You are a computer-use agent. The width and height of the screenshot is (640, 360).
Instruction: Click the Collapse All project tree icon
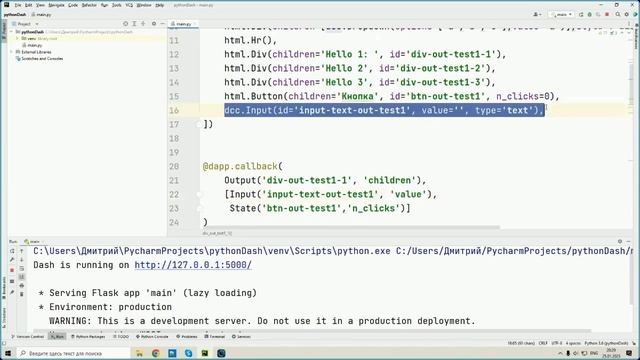[x=143, y=24]
